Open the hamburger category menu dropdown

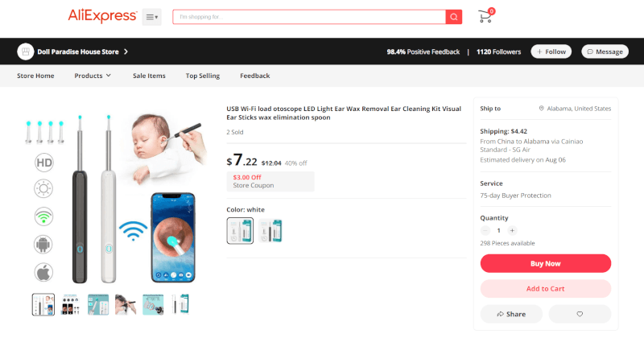[152, 17]
